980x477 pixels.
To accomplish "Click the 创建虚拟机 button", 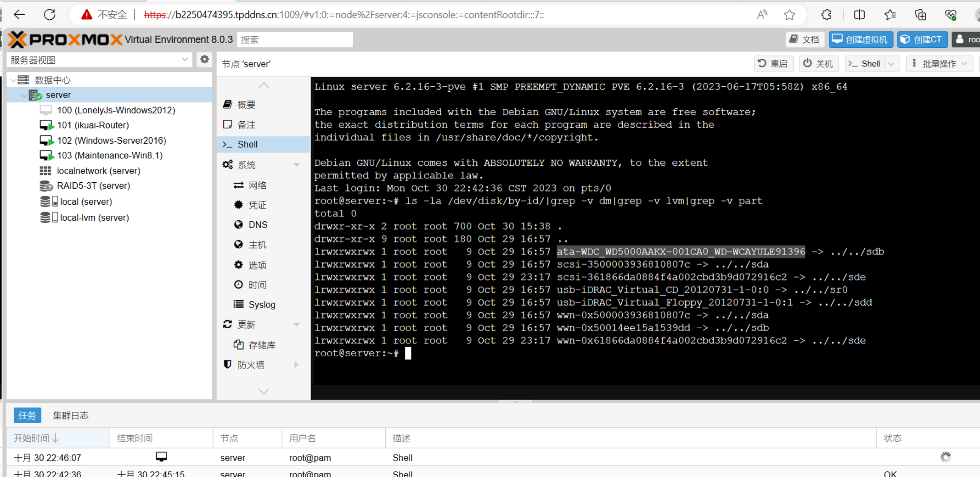I will pos(861,39).
